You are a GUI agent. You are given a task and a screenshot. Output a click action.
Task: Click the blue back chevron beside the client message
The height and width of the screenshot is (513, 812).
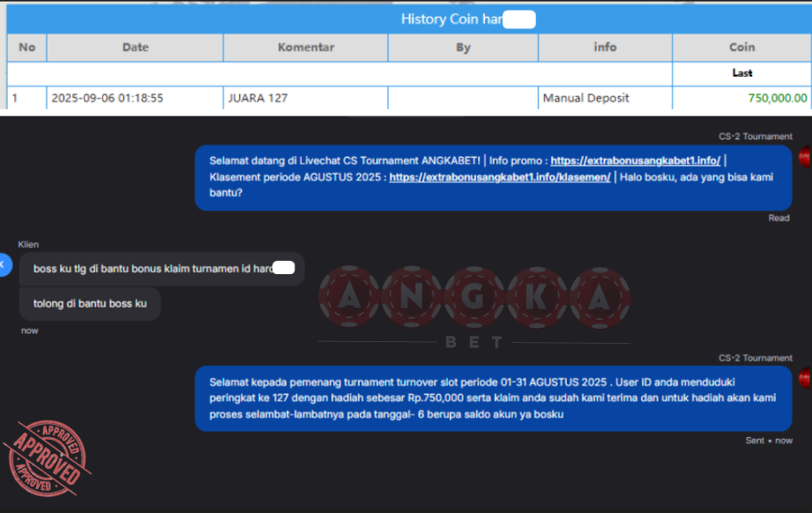4,265
